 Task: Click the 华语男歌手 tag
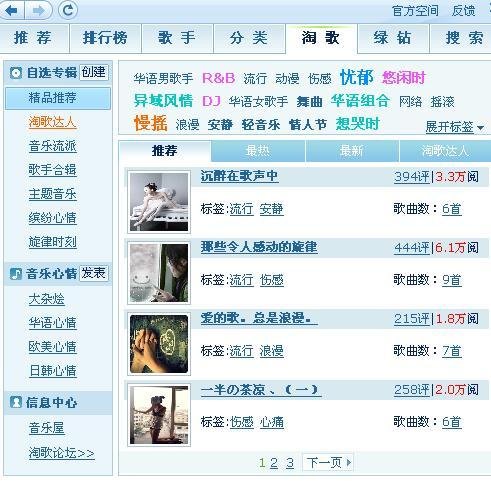pos(163,79)
